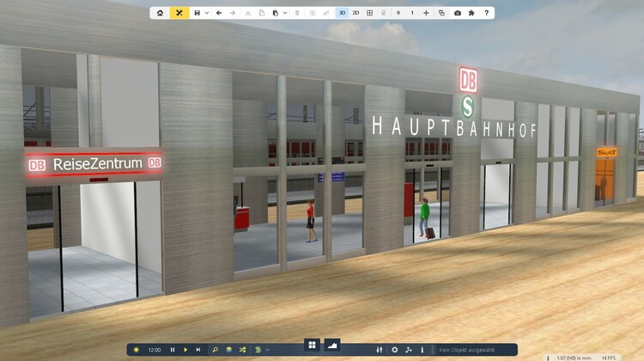Redo with the right arrow icon
644x361 pixels.
coord(233,13)
